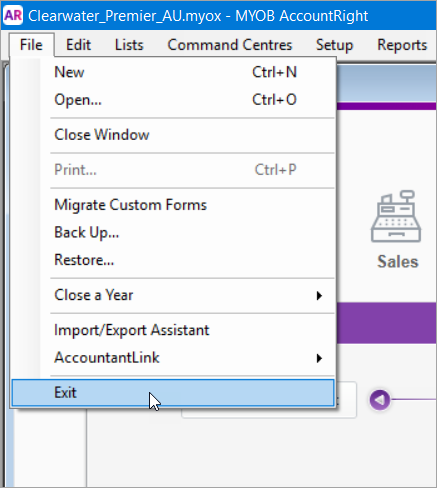Open the File menu
The height and width of the screenshot is (488, 437).
click(31, 45)
